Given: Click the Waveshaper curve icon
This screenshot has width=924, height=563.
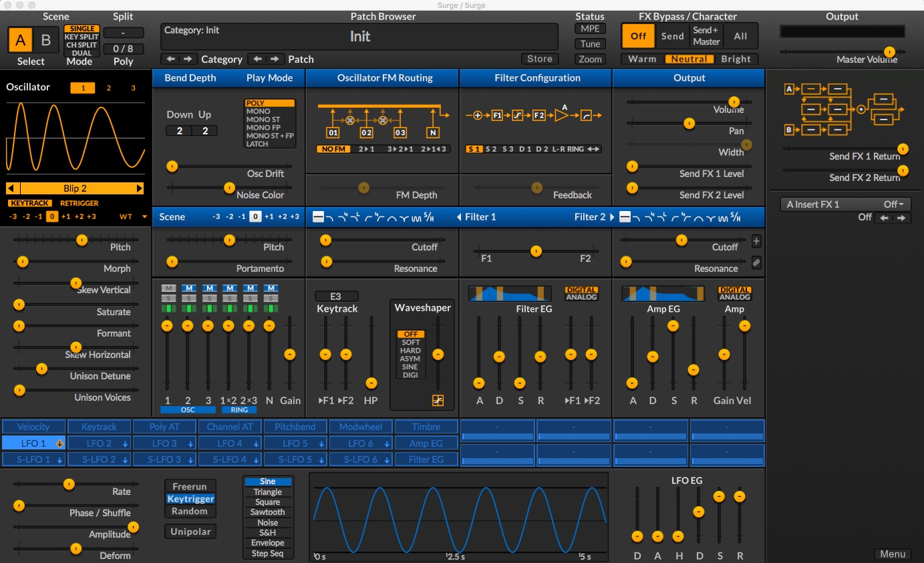Looking at the screenshot, I should coord(438,401).
